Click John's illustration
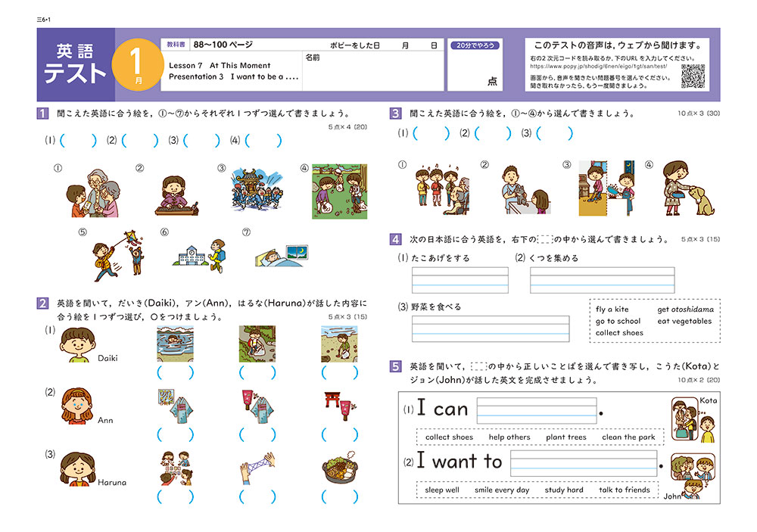Screen dimensions: 757x532 point(693,476)
